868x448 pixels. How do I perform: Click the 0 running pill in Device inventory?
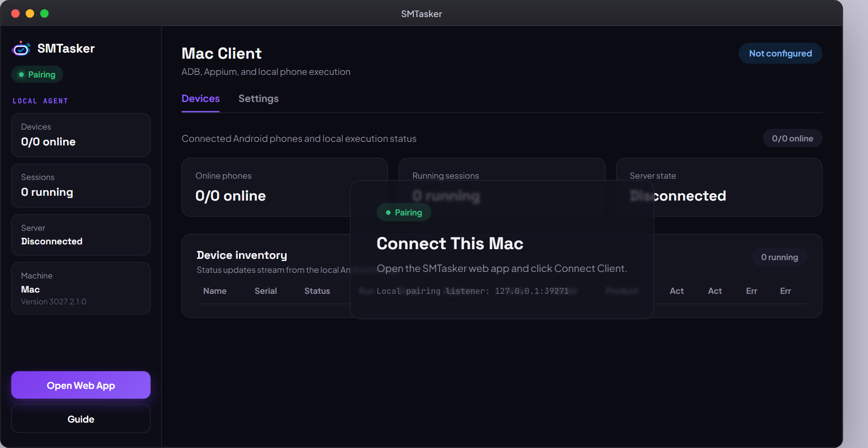tap(779, 257)
